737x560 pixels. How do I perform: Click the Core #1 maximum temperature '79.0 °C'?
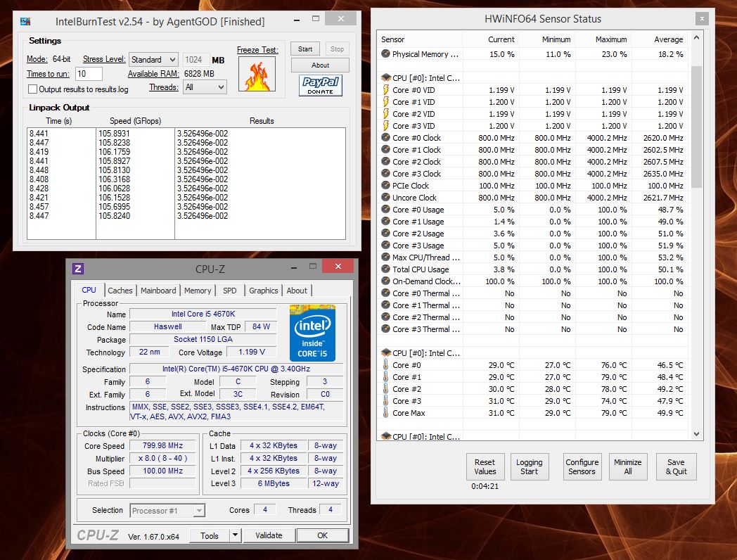tap(614, 377)
